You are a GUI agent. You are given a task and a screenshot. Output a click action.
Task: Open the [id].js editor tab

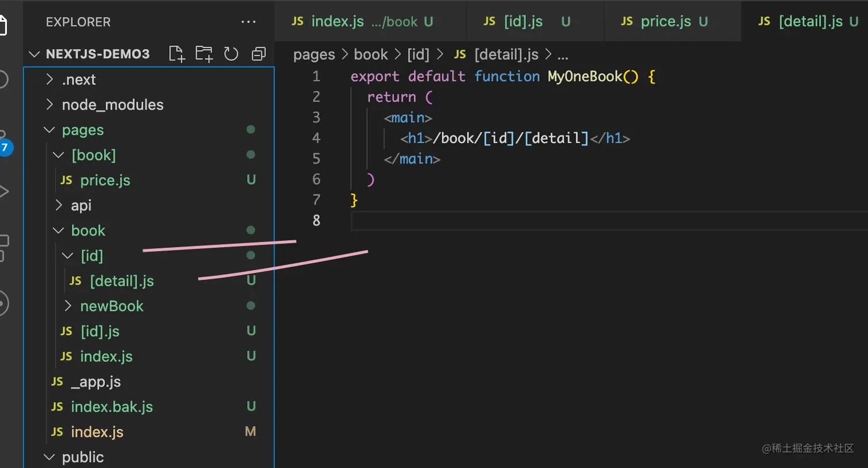pos(523,22)
